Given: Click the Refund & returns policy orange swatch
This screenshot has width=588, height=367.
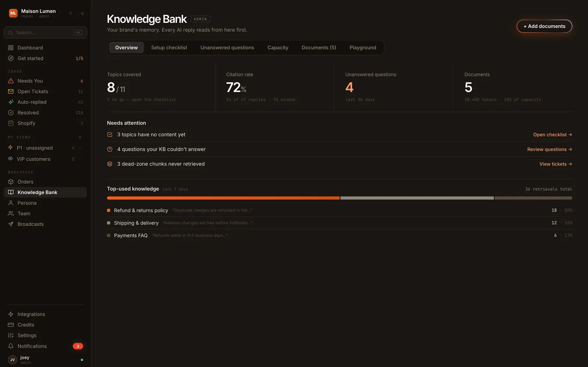Looking at the screenshot, I should pos(108,211).
